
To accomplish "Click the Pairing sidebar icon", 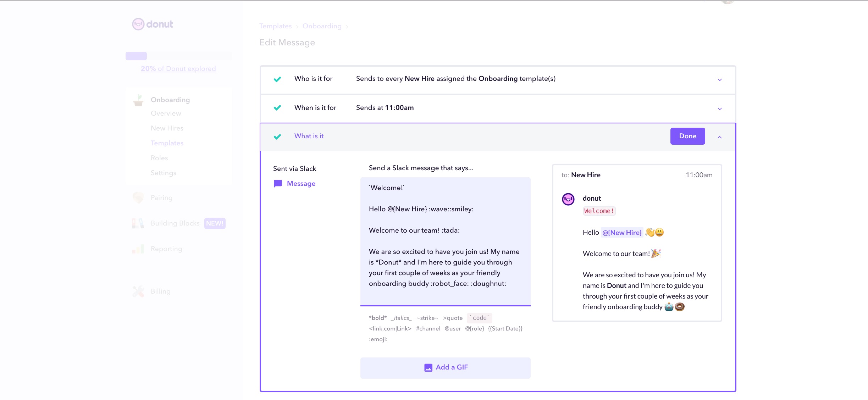I will pos(138,198).
